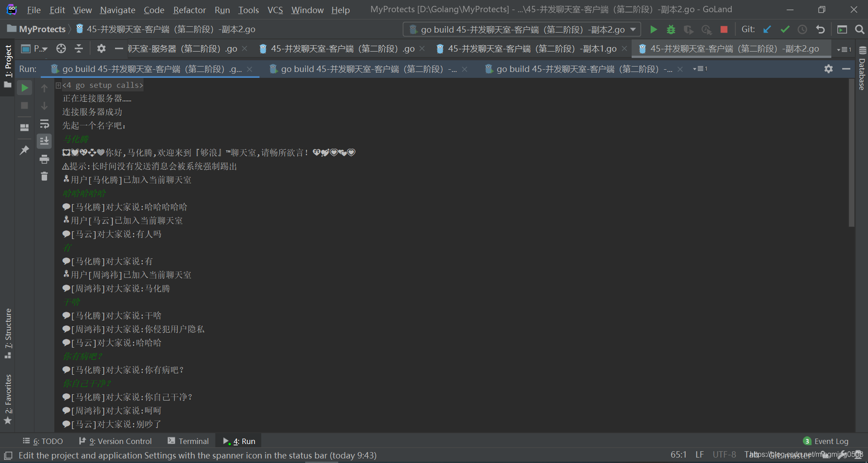
Task: Select console line 连接服务器成功
Action: (92, 112)
